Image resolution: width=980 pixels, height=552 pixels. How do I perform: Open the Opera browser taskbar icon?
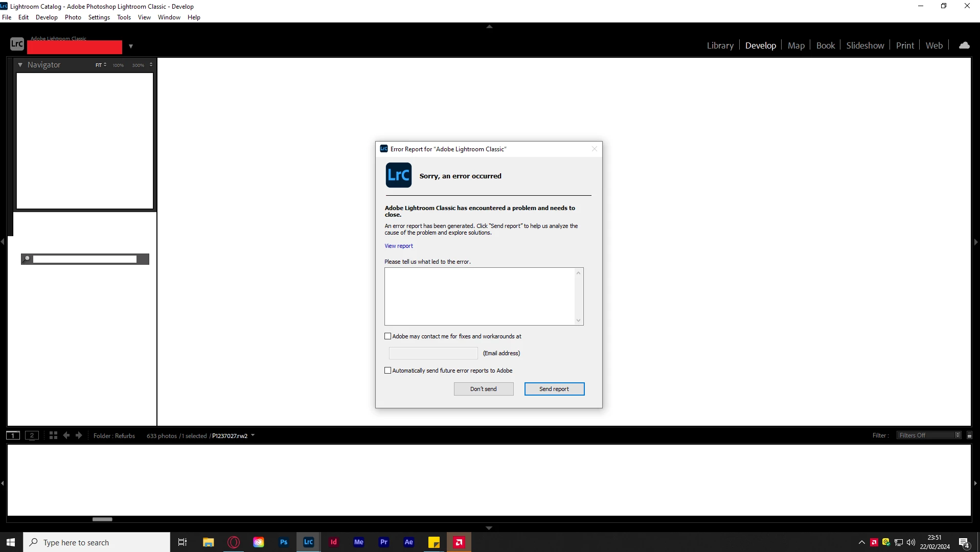pyautogui.click(x=234, y=542)
